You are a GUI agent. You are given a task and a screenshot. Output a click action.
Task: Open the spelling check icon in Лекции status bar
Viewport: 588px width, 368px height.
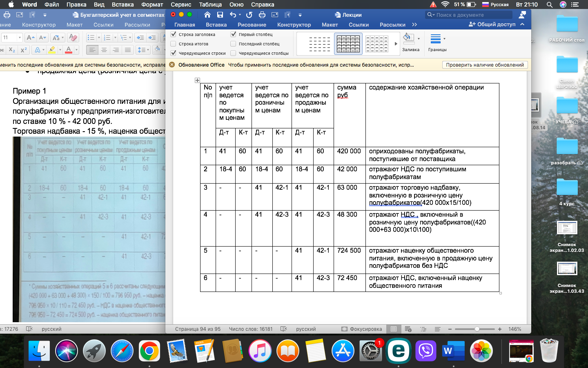(x=284, y=329)
